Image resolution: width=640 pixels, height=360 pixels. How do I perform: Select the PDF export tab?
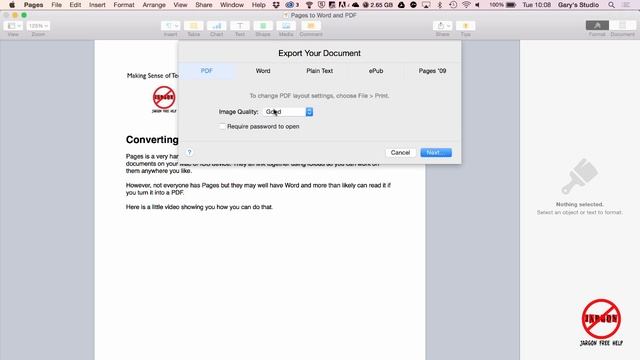[x=207, y=71]
